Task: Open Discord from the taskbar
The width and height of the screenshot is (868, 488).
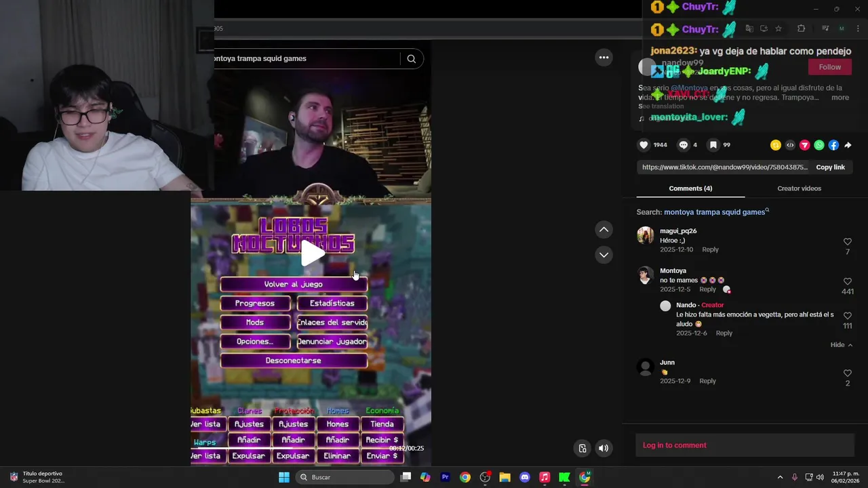Action: pyautogui.click(x=524, y=477)
